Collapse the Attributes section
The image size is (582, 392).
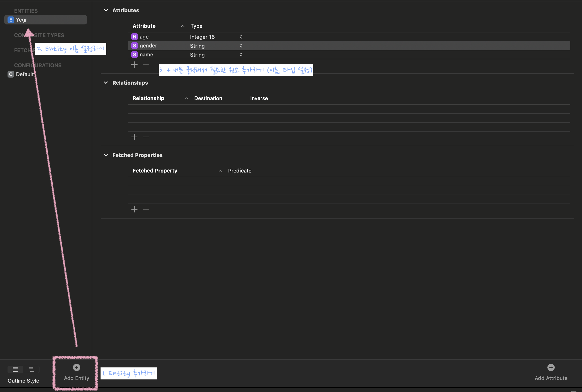click(x=106, y=10)
